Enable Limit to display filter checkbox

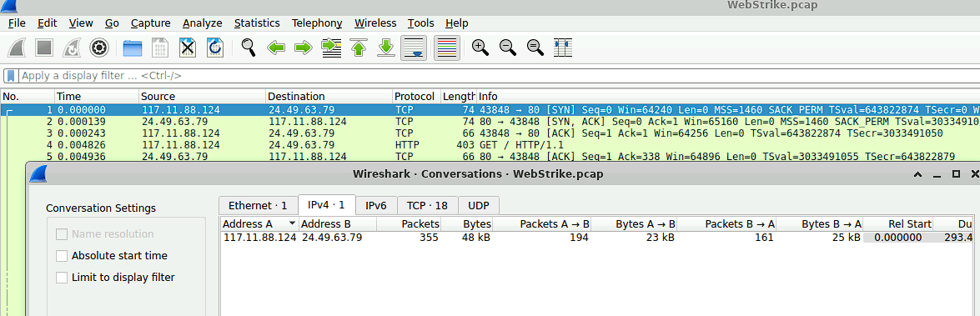pyautogui.click(x=62, y=278)
